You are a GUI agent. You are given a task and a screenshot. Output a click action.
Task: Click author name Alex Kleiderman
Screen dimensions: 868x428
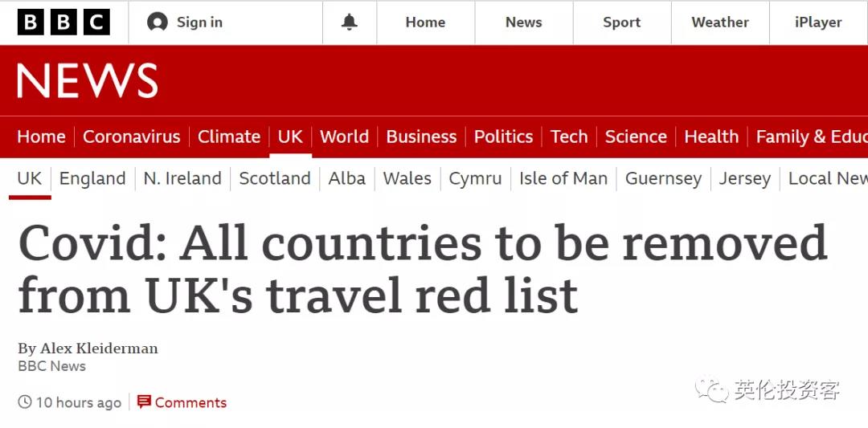(x=99, y=349)
